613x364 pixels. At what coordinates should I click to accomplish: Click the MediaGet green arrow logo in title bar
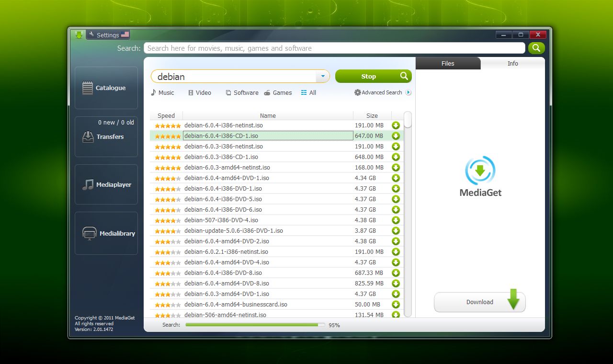[79, 34]
